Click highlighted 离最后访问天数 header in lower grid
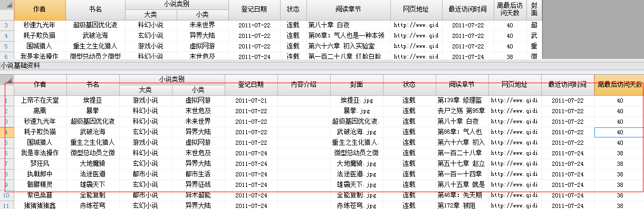Screen dimensions: 644x209 coord(619,84)
